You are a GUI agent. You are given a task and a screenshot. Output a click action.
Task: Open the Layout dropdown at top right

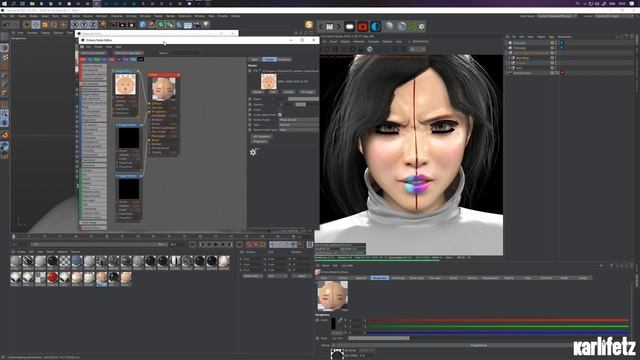pyautogui.click(x=613, y=16)
